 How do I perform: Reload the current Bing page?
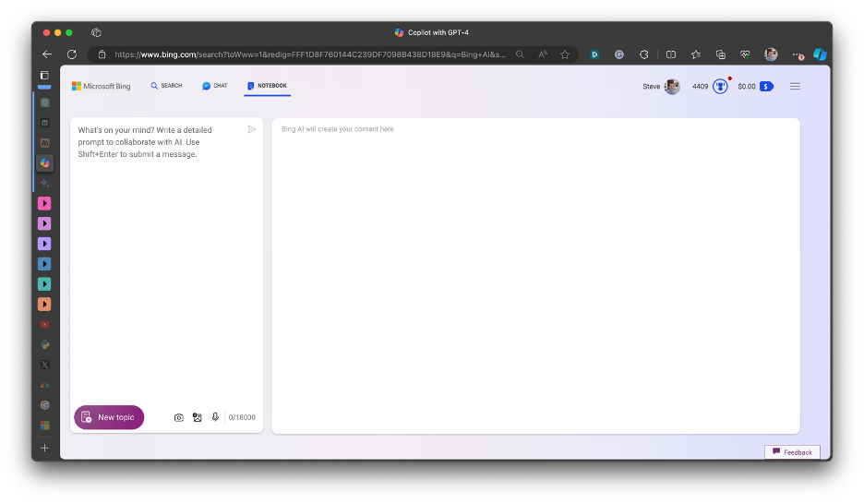click(72, 54)
